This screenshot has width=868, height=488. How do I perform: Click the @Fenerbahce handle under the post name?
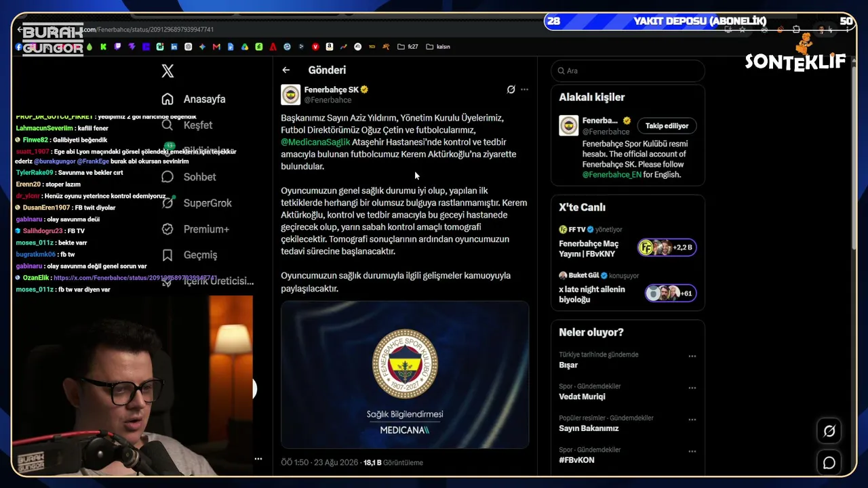328,100
